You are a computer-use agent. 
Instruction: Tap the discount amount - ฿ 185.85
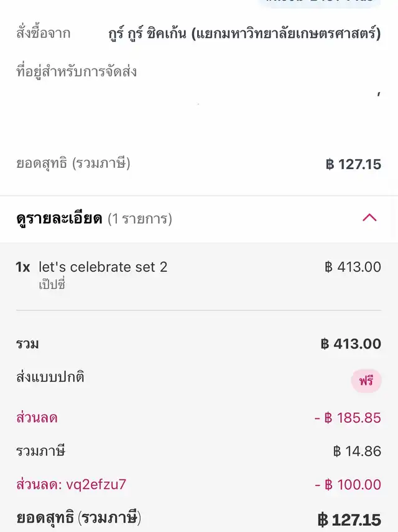point(347,418)
